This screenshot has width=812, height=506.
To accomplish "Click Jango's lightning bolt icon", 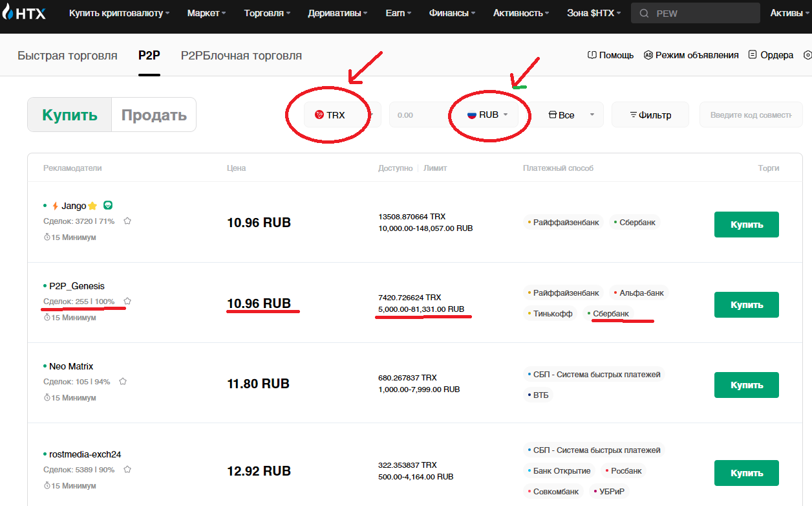I will pos(56,206).
